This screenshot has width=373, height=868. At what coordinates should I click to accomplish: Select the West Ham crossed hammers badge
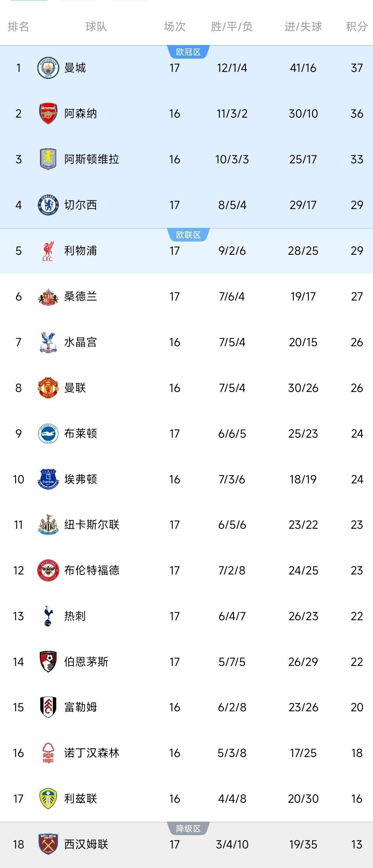click(x=49, y=844)
